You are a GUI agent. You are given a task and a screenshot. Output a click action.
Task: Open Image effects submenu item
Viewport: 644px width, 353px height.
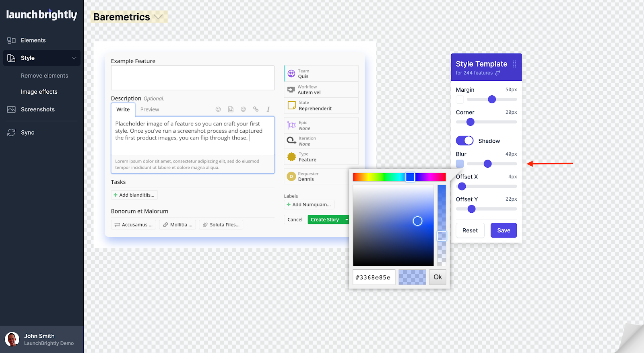pos(39,92)
